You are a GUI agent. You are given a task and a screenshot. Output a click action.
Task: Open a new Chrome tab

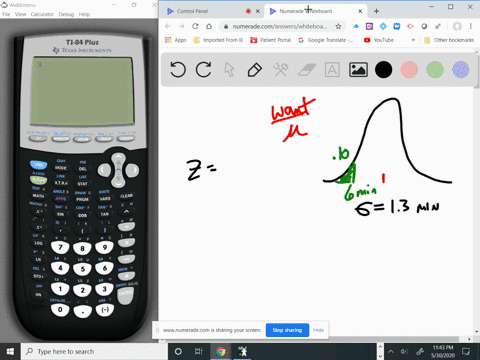[376, 11]
